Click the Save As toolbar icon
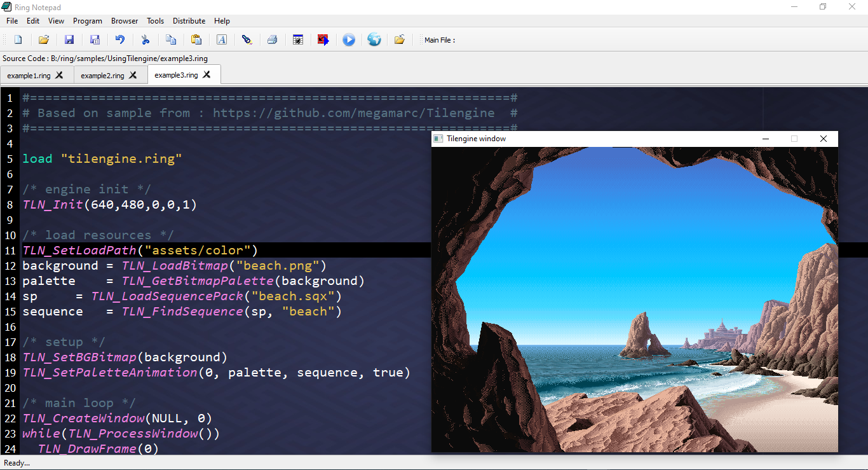Screen dimensions: 868x470 point(94,39)
